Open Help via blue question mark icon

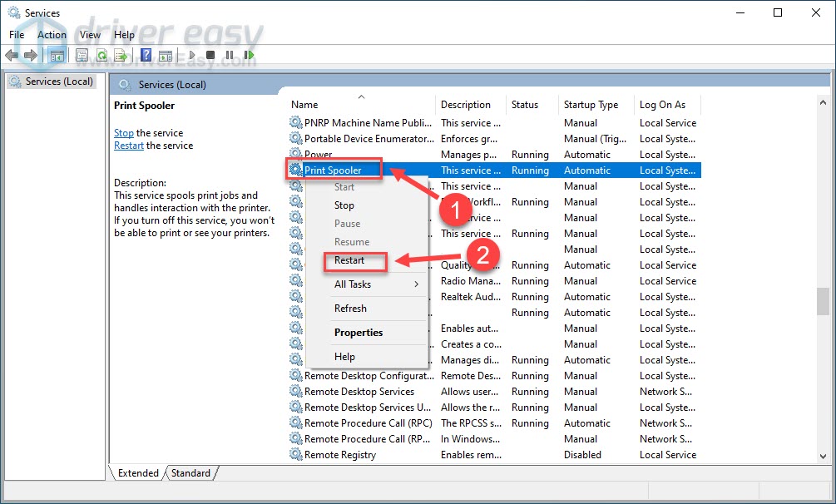click(146, 56)
